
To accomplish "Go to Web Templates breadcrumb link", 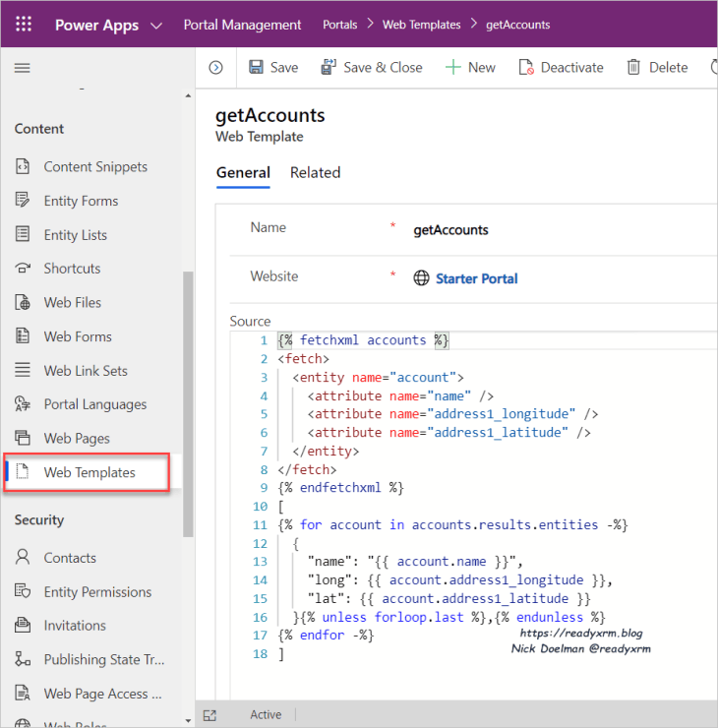I will (421, 25).
